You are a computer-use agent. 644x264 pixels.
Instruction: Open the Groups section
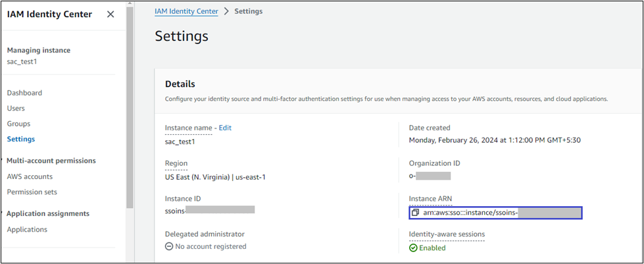(x=18, y=124)
